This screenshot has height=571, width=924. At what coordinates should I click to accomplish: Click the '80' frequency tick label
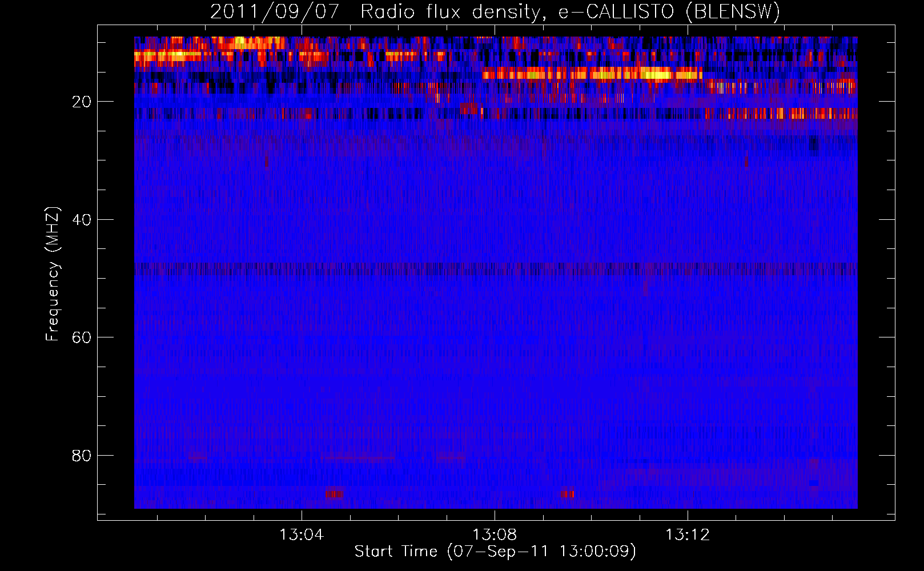pos(82,456)
